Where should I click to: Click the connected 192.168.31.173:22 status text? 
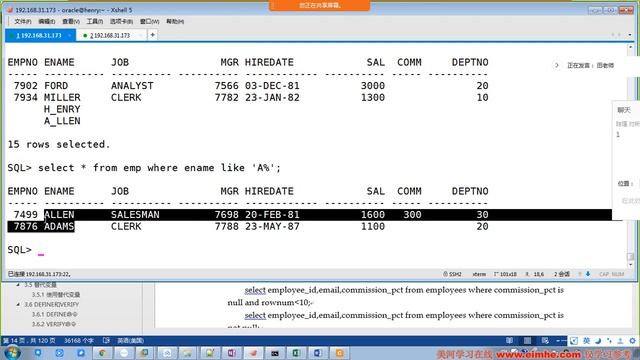click(39, 274)
